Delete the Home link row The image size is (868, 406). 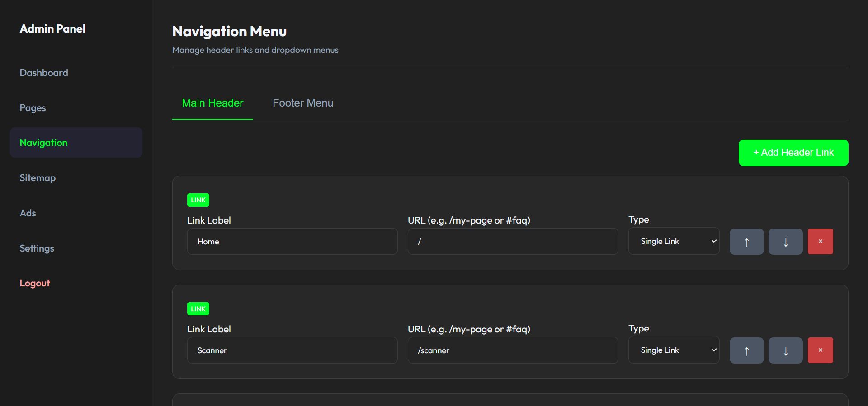point(820,242)
